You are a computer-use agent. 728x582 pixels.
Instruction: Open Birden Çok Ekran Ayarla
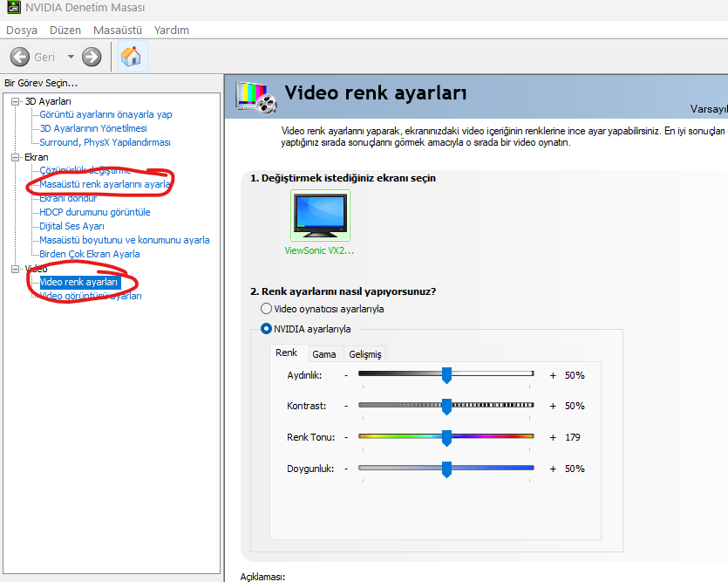(90, 254)
